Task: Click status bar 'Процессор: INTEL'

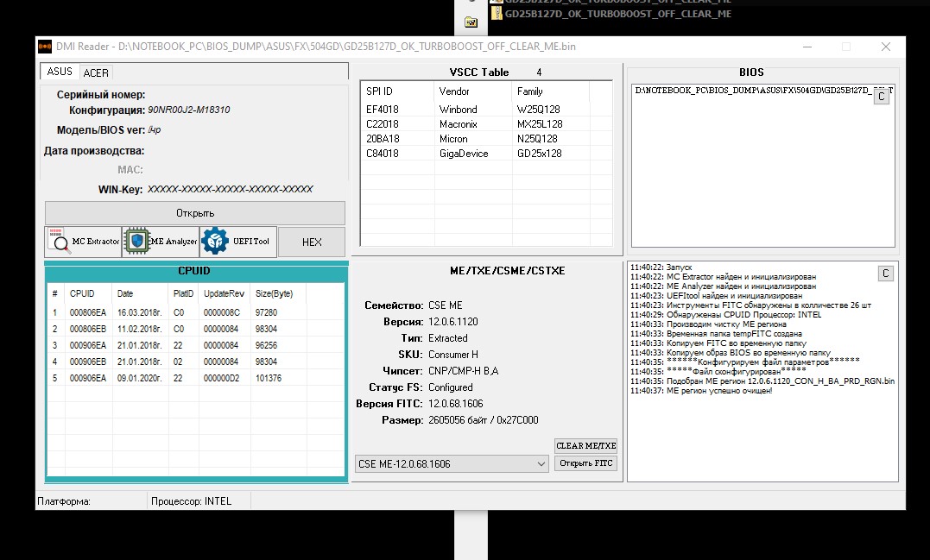Action: pos(191,501)
